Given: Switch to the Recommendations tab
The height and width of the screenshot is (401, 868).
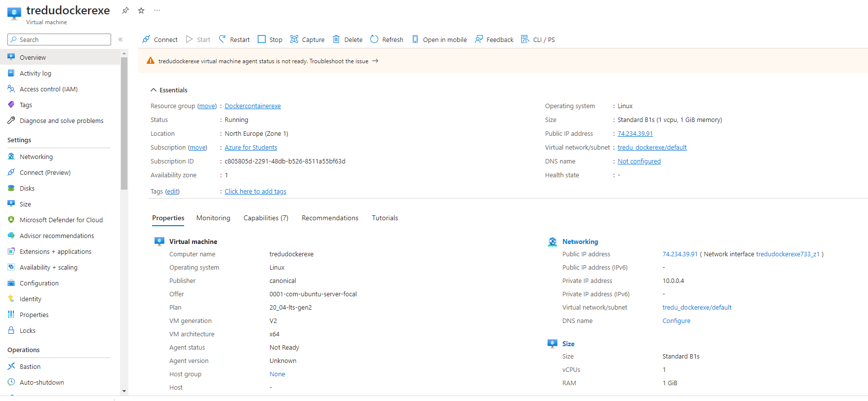Looking at the screenshot, I should tap(330, 218).
